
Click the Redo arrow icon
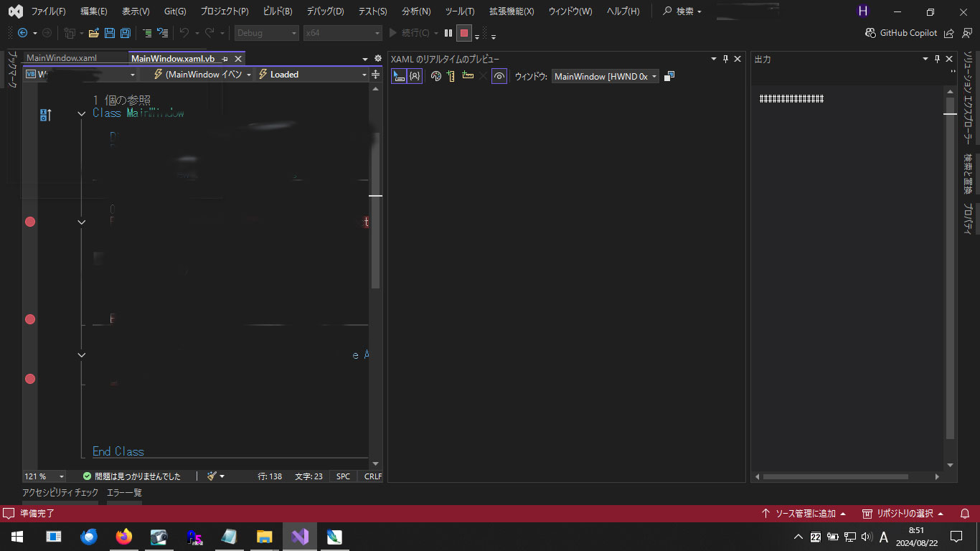[x=209, y=33]
